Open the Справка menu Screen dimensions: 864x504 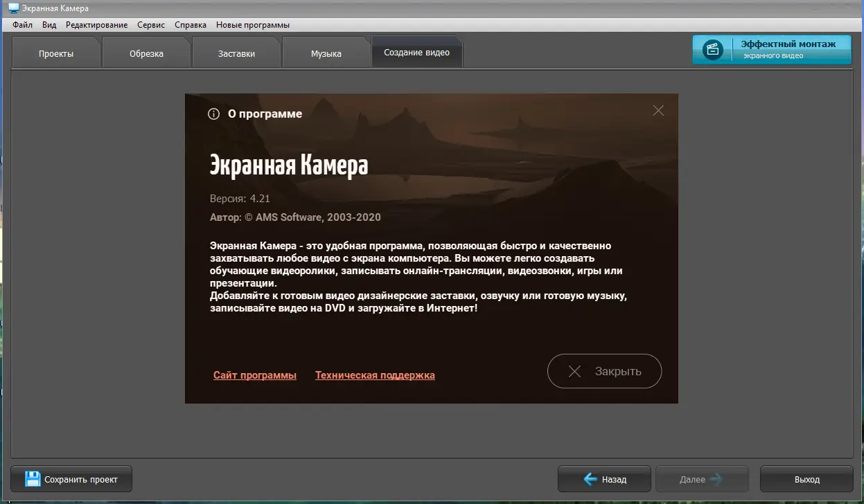[x=190, y=24]
